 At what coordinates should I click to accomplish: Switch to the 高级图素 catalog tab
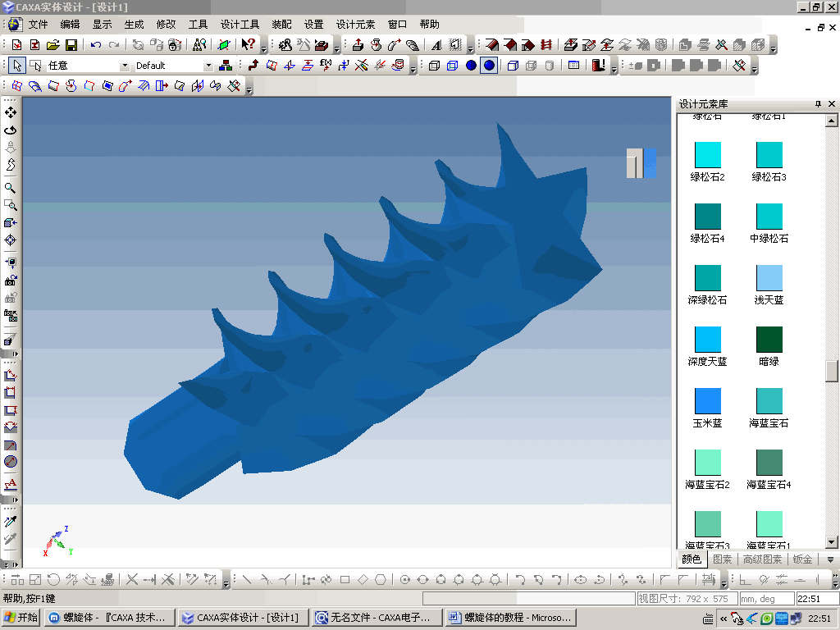pos(762,559)
